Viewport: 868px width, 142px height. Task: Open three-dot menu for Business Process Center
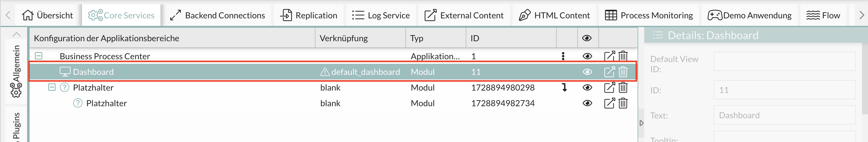(x=563, y=56)
